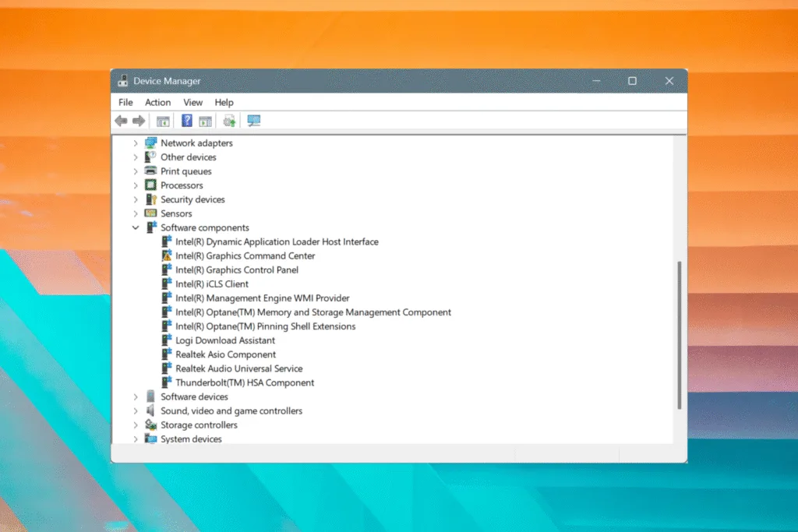Click the Software components category icon
The width and height of the screenshot is (798, 532).
[x=151, y=227]
